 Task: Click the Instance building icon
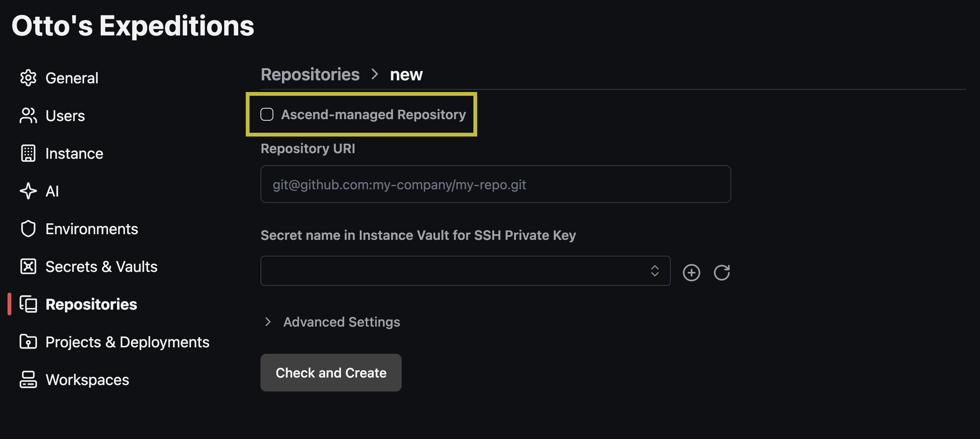pyautogui.click(x=28, y=153)
